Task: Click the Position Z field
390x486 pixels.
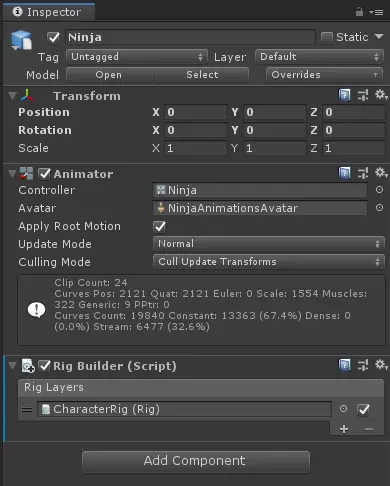Action: click(x=354, y=112)
